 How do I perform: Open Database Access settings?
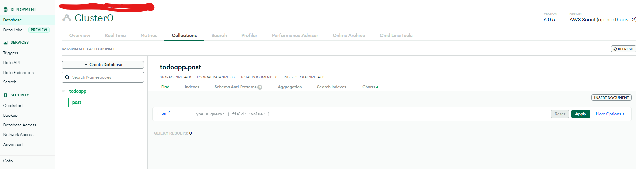click(x=20, y=125)
